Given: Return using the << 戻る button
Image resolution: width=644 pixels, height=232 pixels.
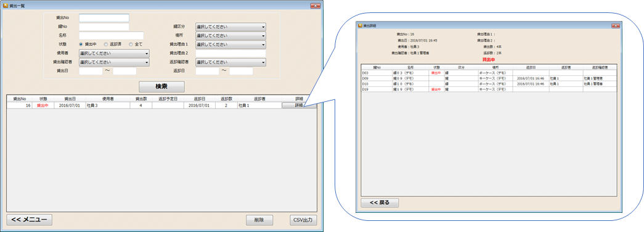Looking at the screenshot, I should point(380,203).
